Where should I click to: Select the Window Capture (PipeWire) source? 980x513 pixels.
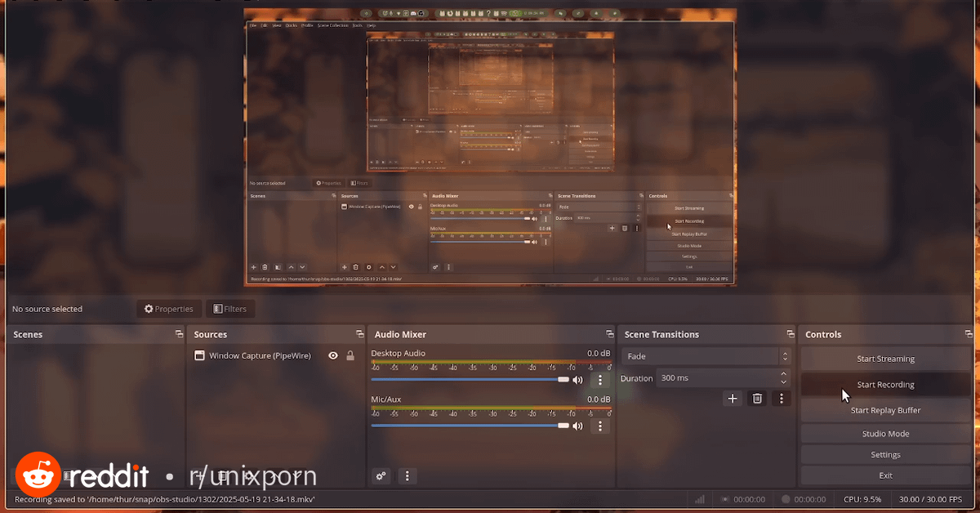coord(260,355)
